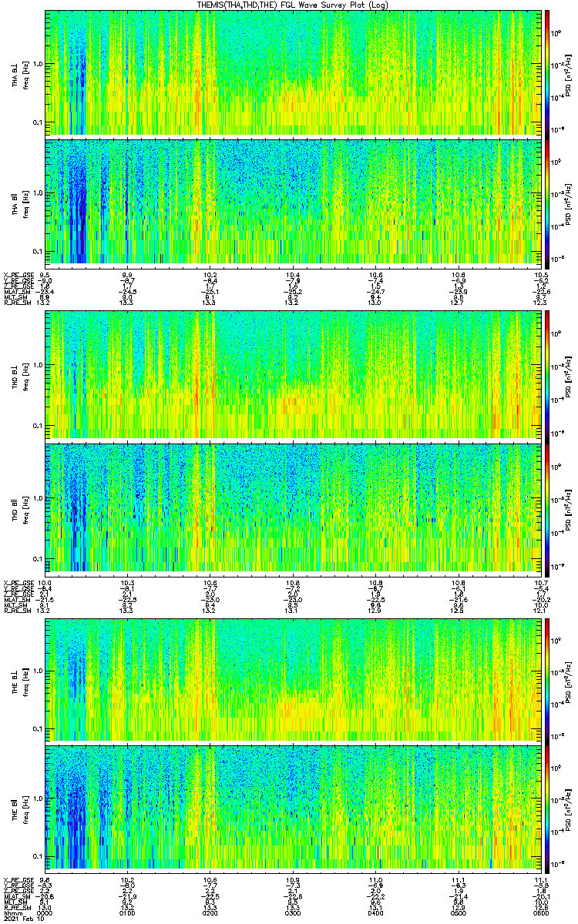This screenshot has width=578, height=924.
Task: Click the X_RE_GSE value 10.9 under THE panels
Action: point(293,879)
